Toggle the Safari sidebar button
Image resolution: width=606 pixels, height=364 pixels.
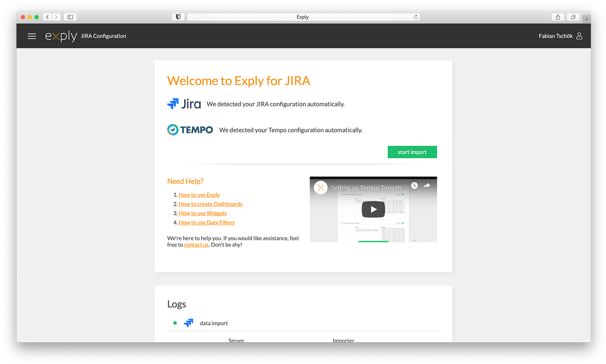coord(70,17)
